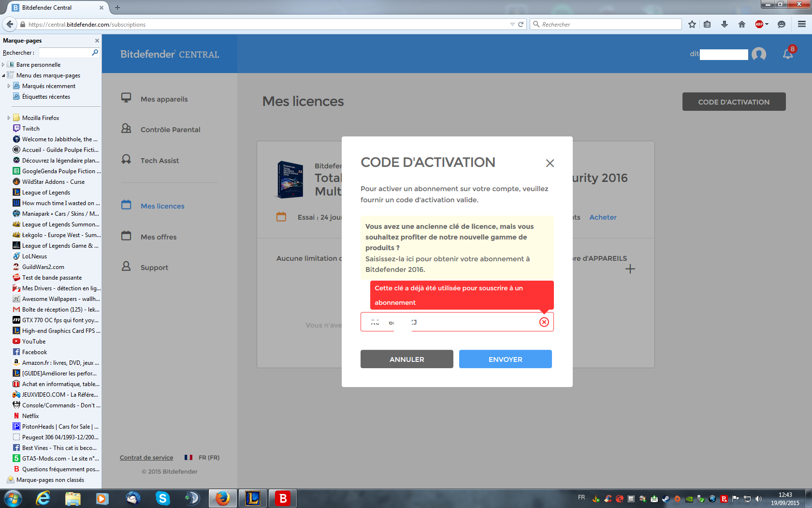Click the Bitdefender CENTRAL logo

[x=170, y=54]
